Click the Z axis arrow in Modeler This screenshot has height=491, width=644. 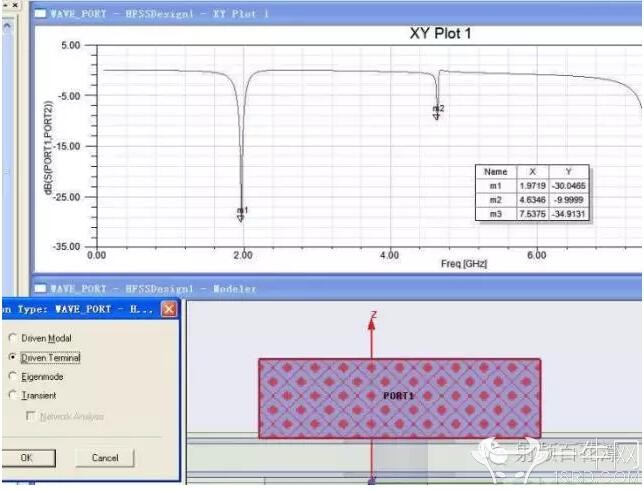click(x=372, y=323)
